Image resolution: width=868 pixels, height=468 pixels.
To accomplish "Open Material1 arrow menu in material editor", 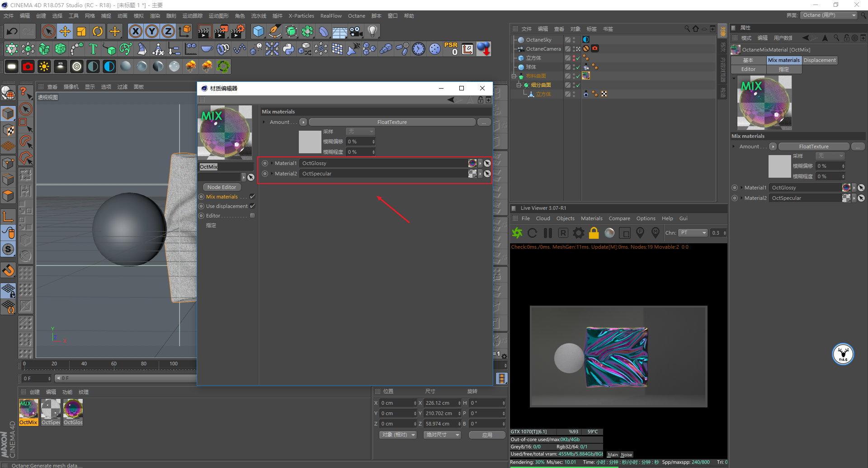I will (x=480, y=163).
